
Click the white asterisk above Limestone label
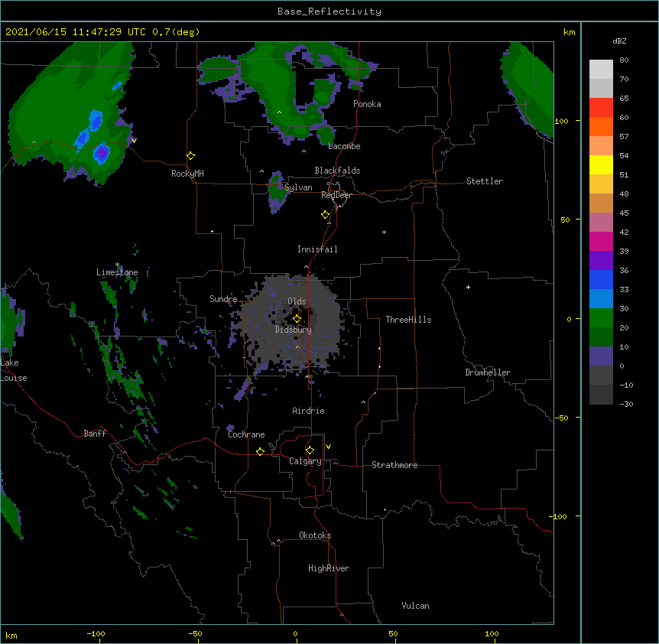click(117, 265)
